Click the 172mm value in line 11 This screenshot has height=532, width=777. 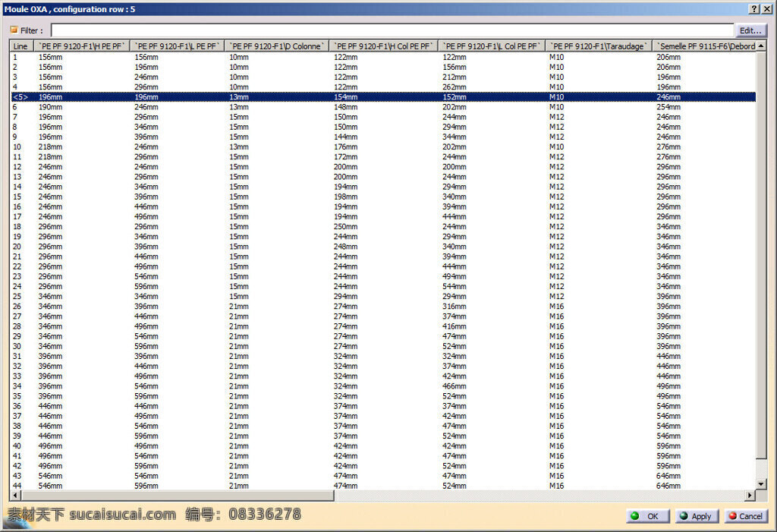(345, 156)
